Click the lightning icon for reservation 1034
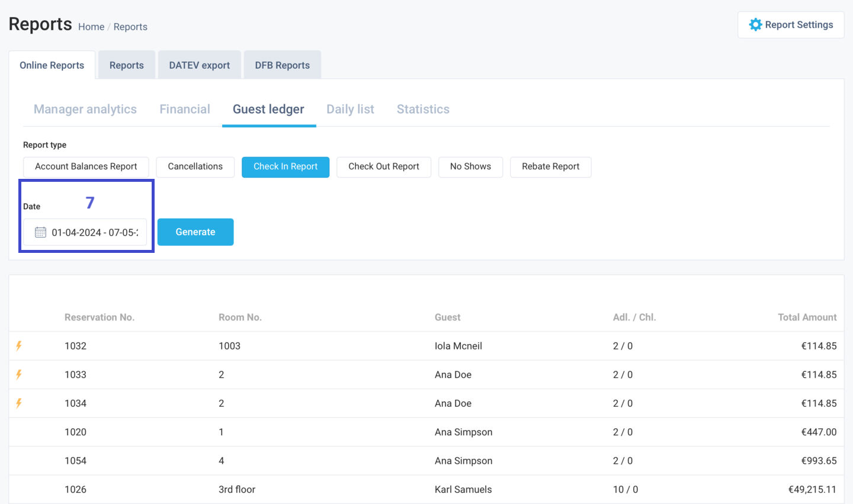853x504 pixels. (19, 403)
